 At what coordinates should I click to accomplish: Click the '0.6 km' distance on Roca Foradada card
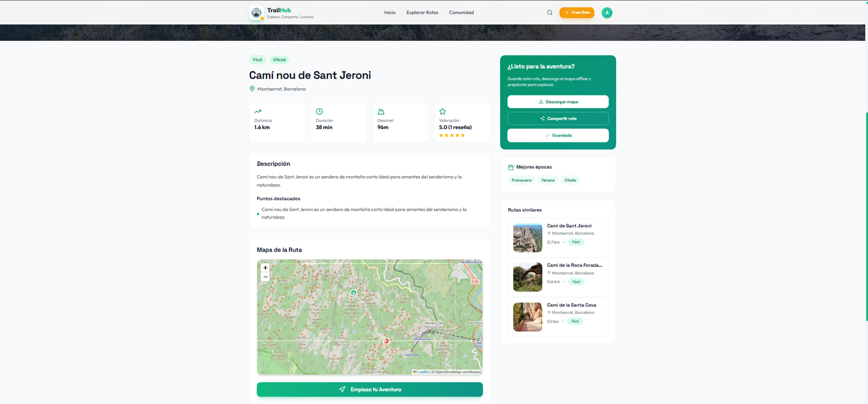pos(553,282)
